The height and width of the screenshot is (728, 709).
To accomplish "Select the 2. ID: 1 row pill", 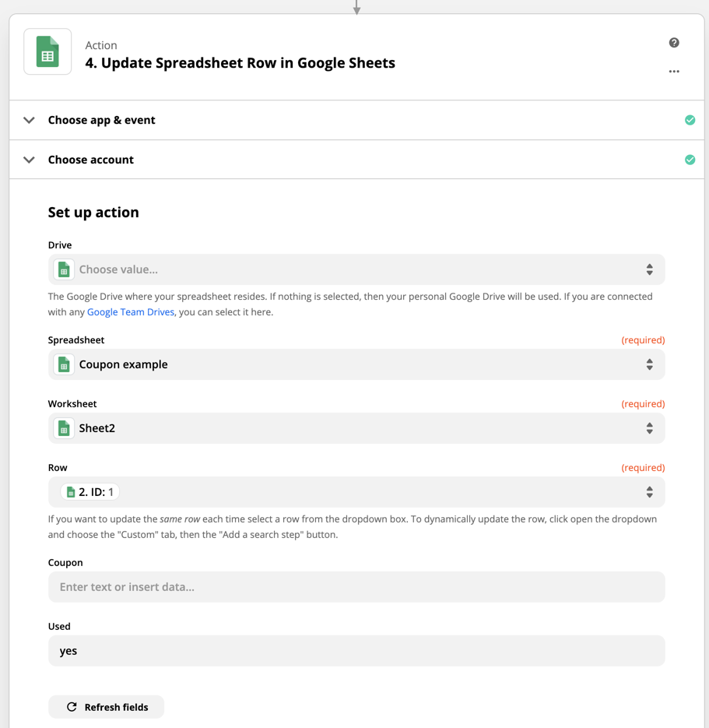I will [x=90, y=492].
